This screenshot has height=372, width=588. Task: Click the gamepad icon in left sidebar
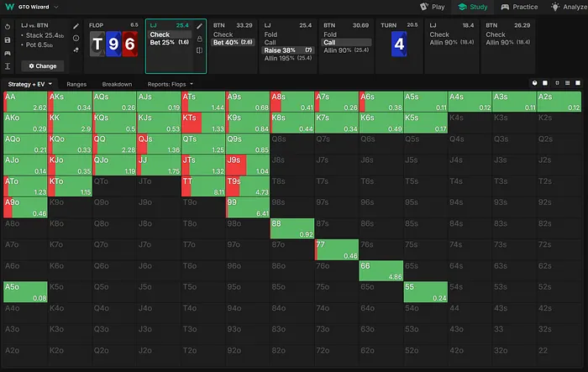[8, 52]
